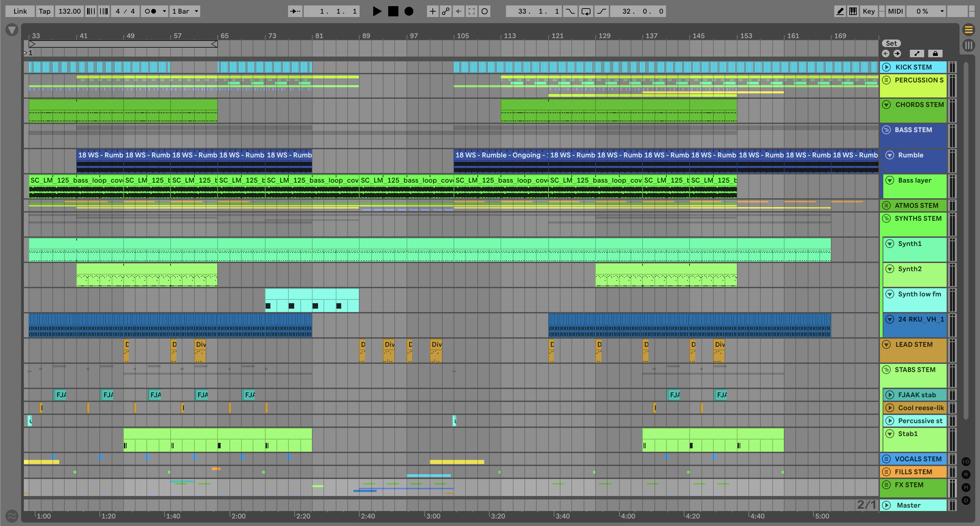Toggle Returns visibility with R button

tap(966, 474)
